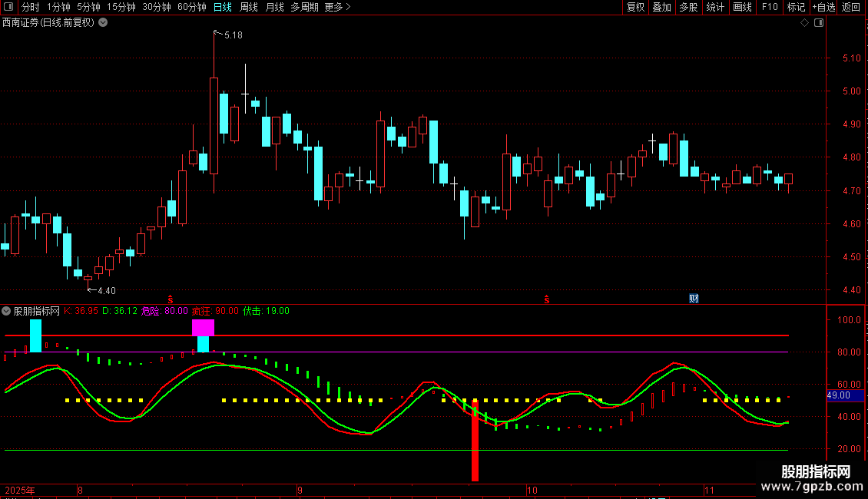The height and width of the screenshot is (499, 868).
Task: Click the 西南证券(日线.前复权) chart title
Action: point(48,23)
